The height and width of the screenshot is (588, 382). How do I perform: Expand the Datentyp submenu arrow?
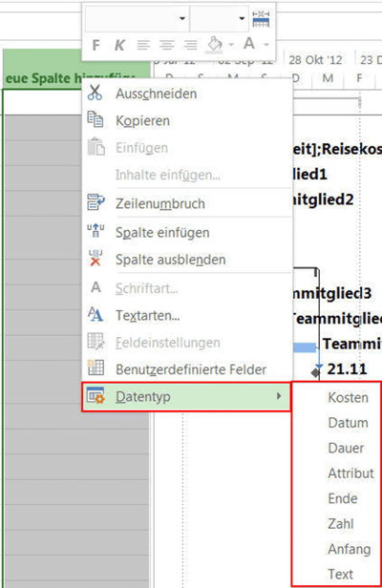(x=279, y=396)
